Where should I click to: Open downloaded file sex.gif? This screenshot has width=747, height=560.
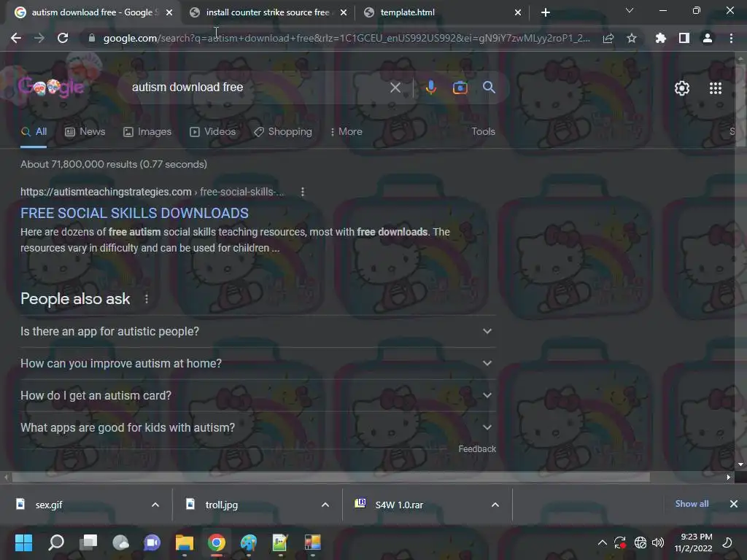point(49,505)
